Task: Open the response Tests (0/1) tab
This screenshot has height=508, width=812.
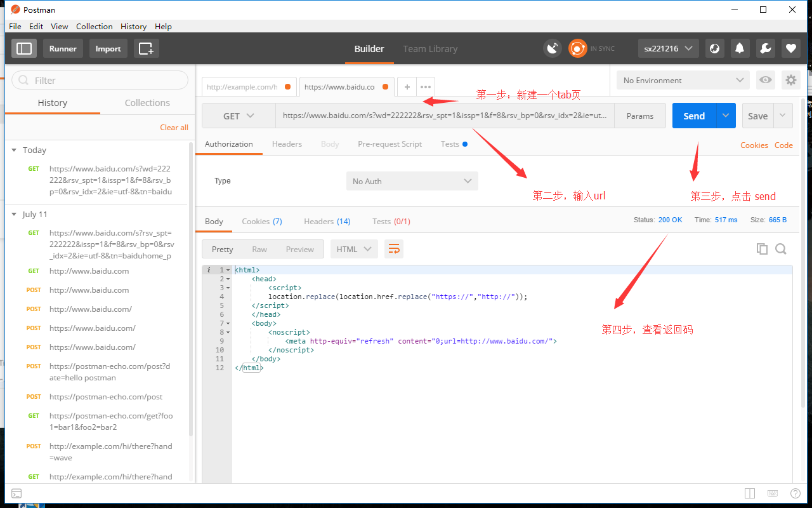Action: (391, 222)
